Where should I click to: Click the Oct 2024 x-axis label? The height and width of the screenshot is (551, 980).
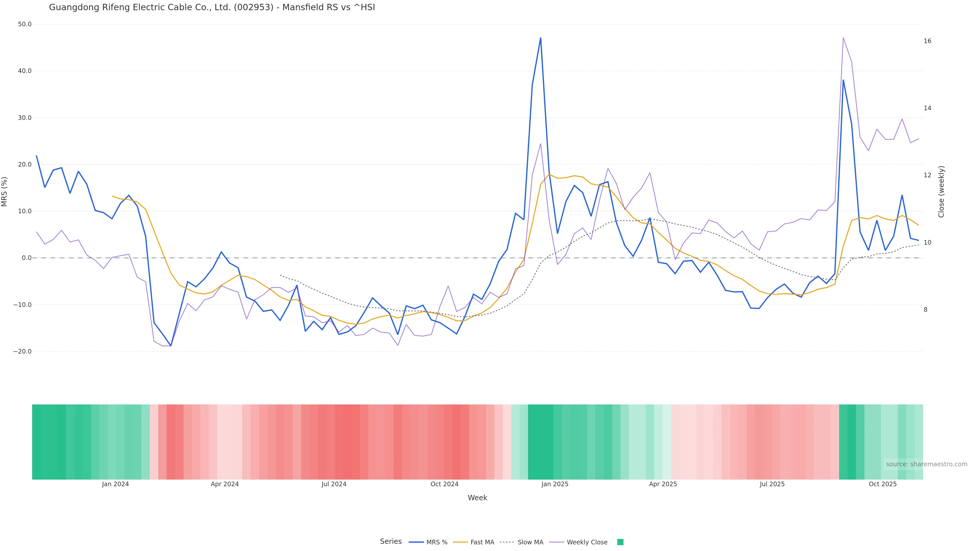[444, 484]
